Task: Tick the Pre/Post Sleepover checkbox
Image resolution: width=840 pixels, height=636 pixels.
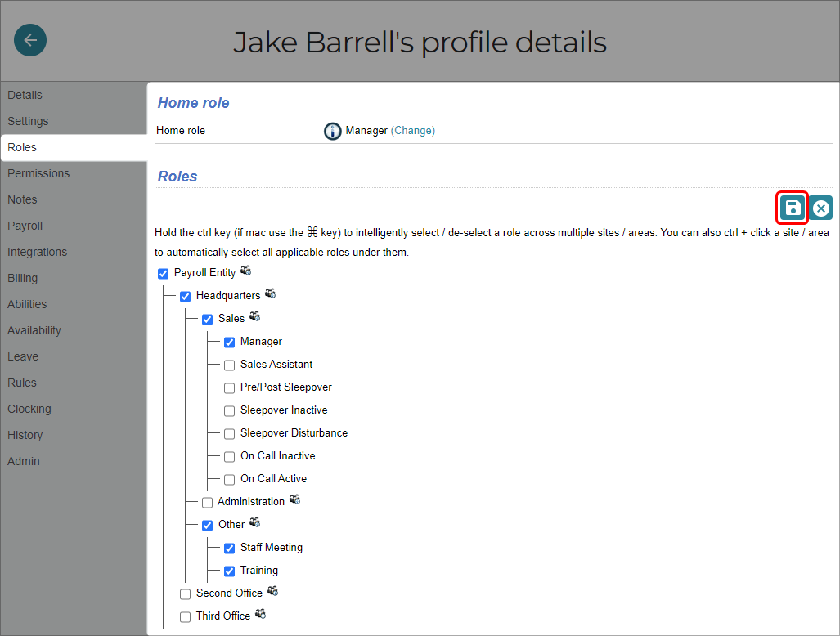Action: 229,388
